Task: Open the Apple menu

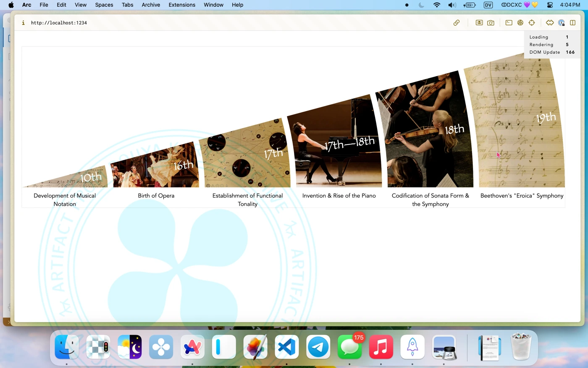Action: [x=11, y=5]
